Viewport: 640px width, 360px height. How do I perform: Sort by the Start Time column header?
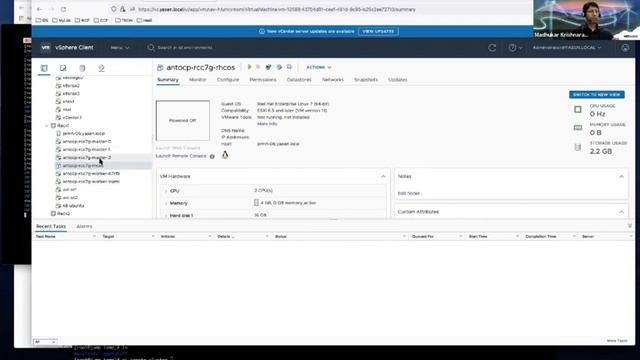pos(478,237)
